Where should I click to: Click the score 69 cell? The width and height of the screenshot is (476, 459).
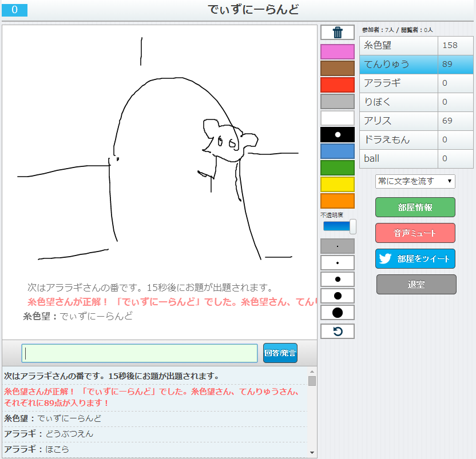pyautogui.click(x=455, y=121)
